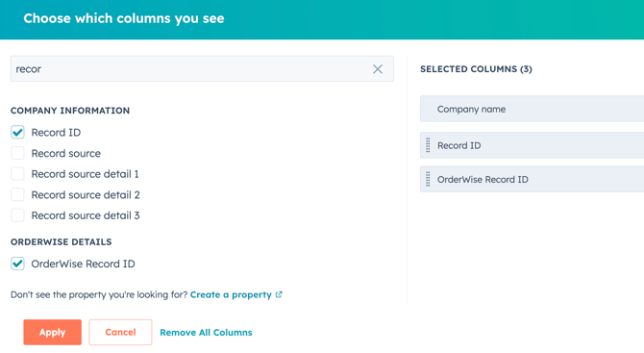Screen dimensions: 644x353
Task: Select OrderWise Record ID in selected columns list
Action: click(532, 179)
